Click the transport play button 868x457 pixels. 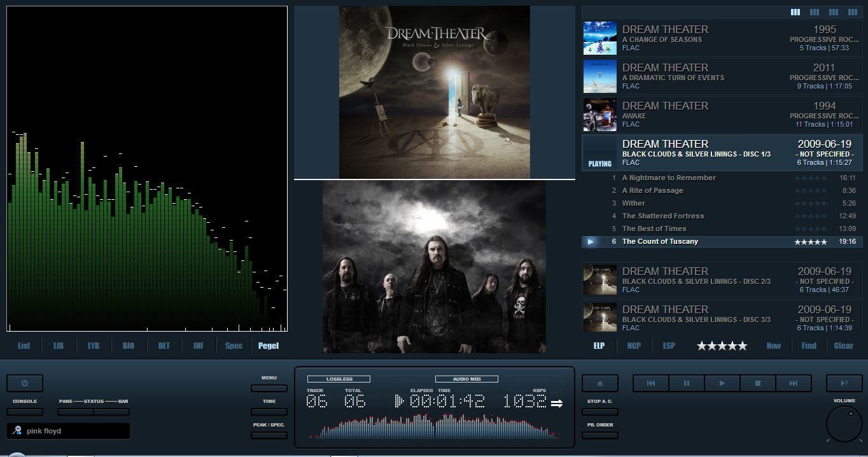point(722,383)
